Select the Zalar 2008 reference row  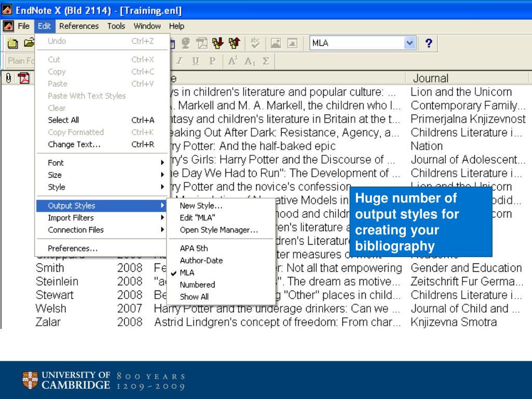click(x=265, y=322)
